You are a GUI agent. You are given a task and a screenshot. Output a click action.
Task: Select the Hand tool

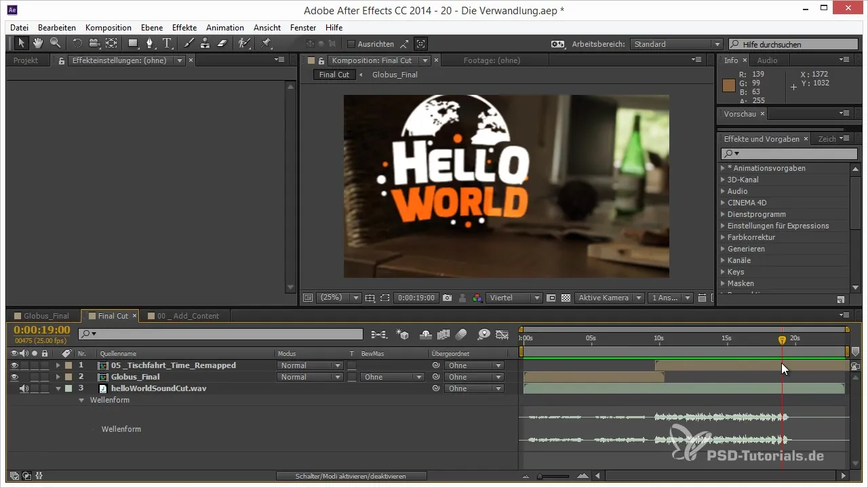pos(38,43)
